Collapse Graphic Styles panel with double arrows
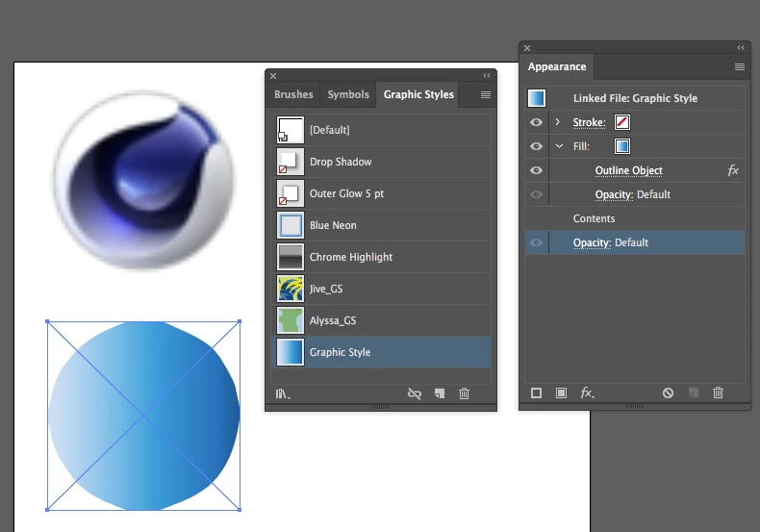 coord(487,76)
